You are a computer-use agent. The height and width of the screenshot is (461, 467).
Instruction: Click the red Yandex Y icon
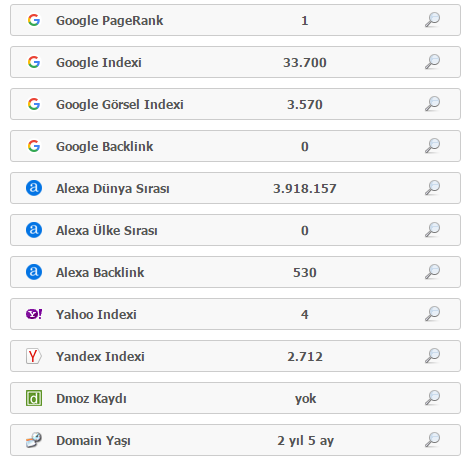(x=34, y=356)
